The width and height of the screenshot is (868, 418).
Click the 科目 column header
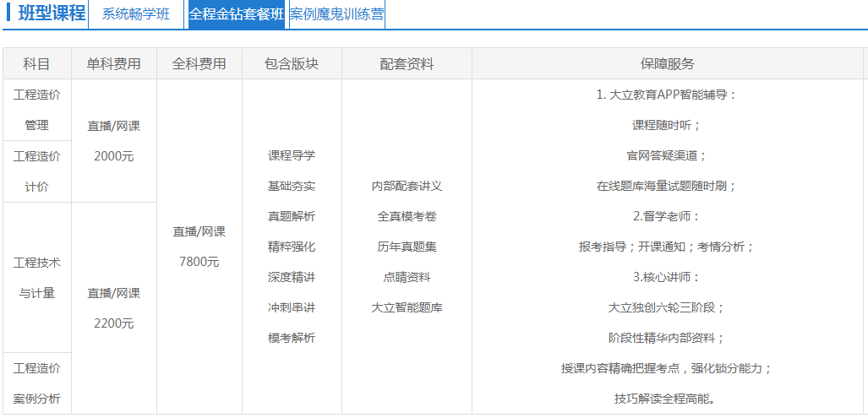(36, 63)
